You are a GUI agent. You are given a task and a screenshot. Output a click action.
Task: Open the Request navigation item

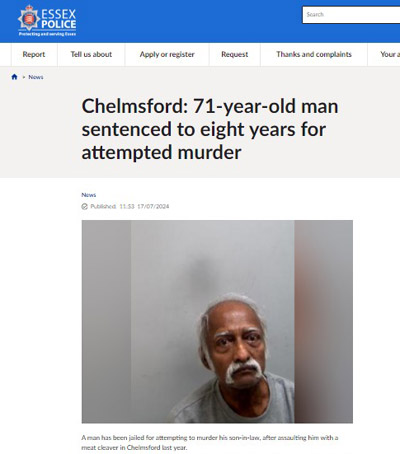(x=234, y=54)
